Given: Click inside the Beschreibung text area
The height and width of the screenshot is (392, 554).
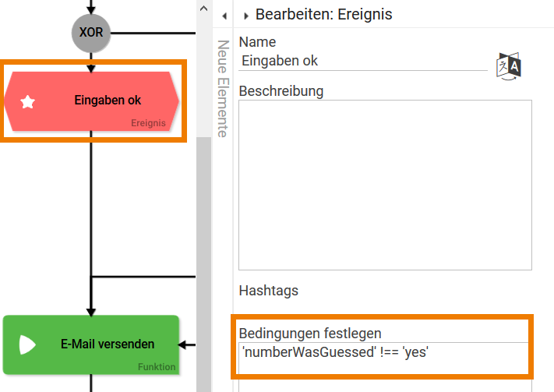Looking at the screenshot, I should click(x=385, y=185).
